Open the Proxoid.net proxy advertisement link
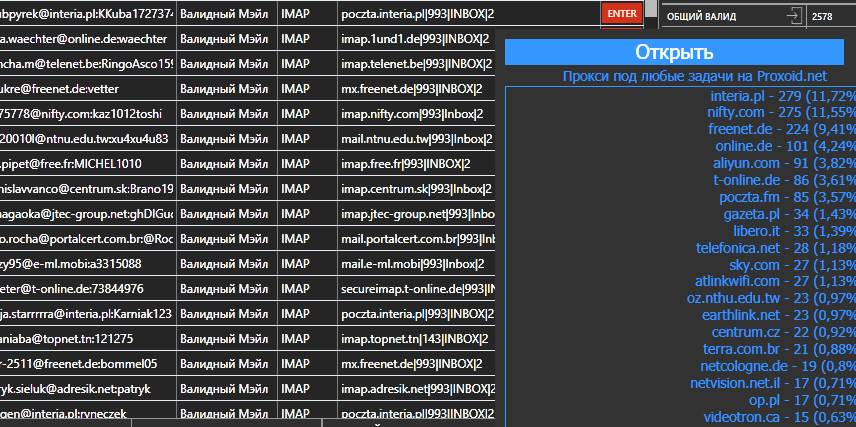This screenshot has width=856, height=427. (x=694, y=76)
